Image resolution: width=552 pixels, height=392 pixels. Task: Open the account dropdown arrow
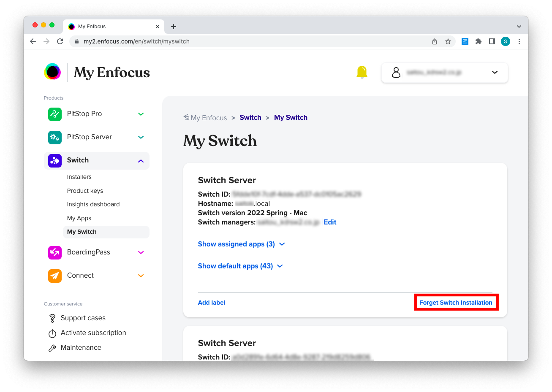[x=495, y=73]
